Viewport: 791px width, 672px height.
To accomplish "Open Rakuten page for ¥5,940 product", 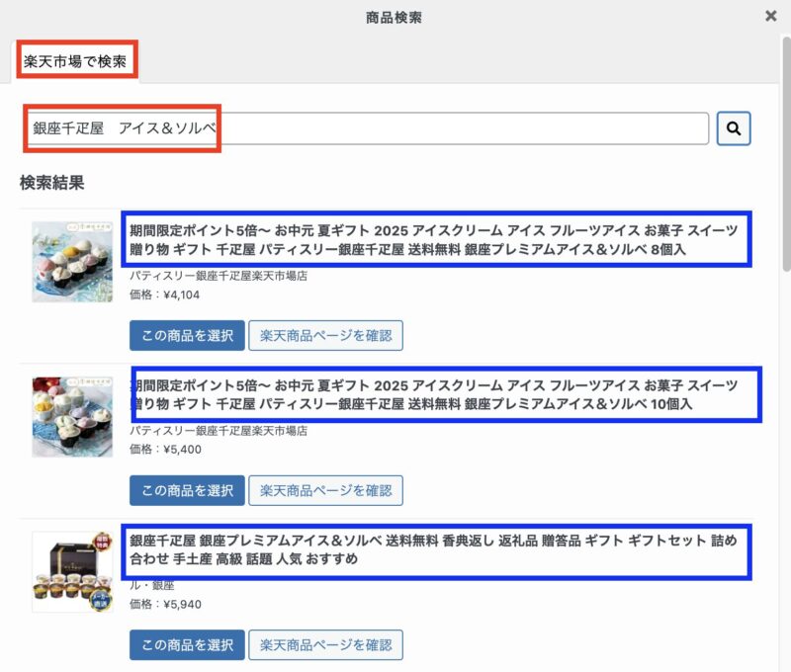I will pos(326,644).
